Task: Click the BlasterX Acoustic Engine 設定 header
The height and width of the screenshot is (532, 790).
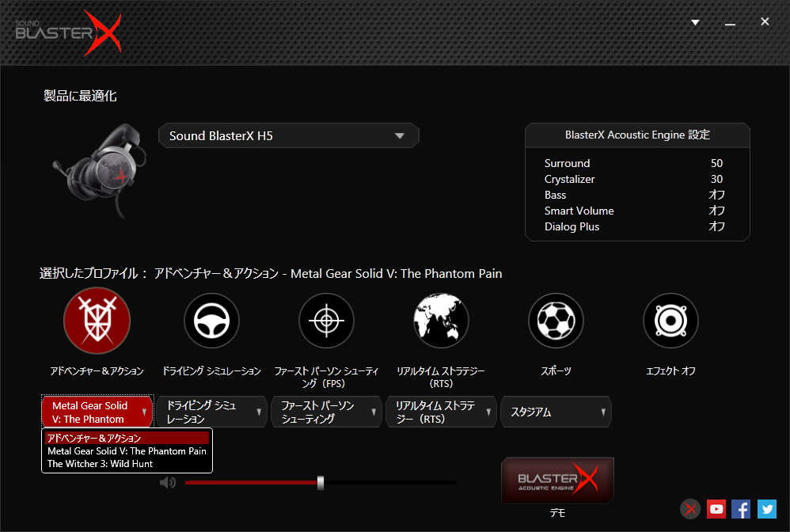Action: click(x=637, y=135)
